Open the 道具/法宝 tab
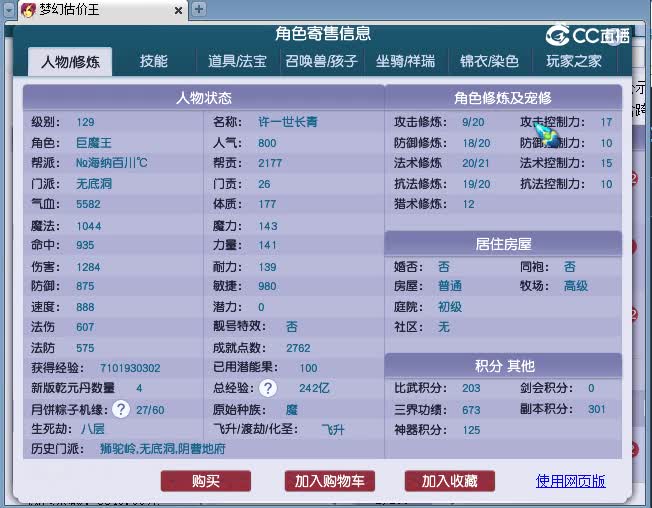 click(237, 61)
